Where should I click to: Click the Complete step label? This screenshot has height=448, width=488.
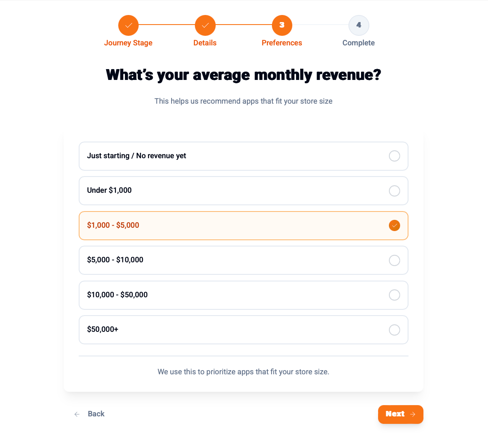(x=359, y=43)
